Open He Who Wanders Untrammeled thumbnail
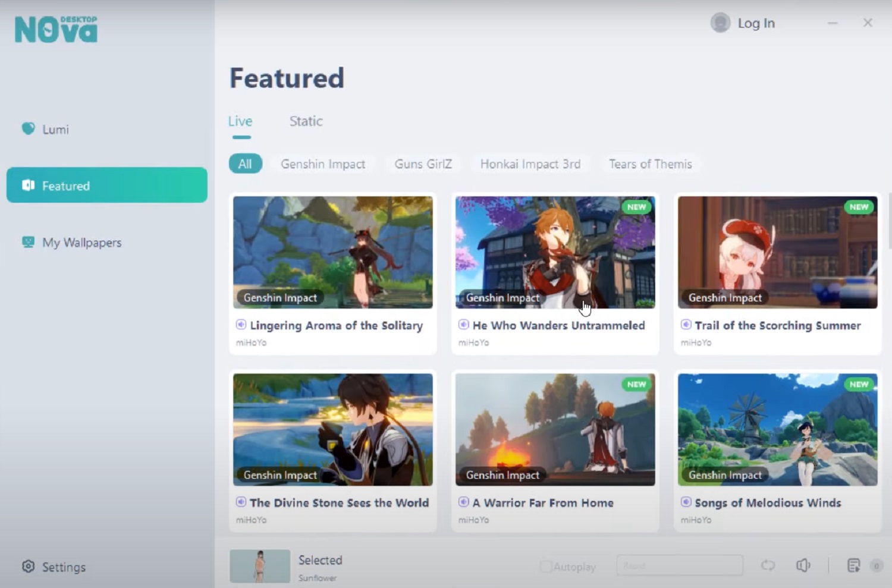The width and height of the screenshot is (892, 588). pyautogui.click(x=555, y=252)
